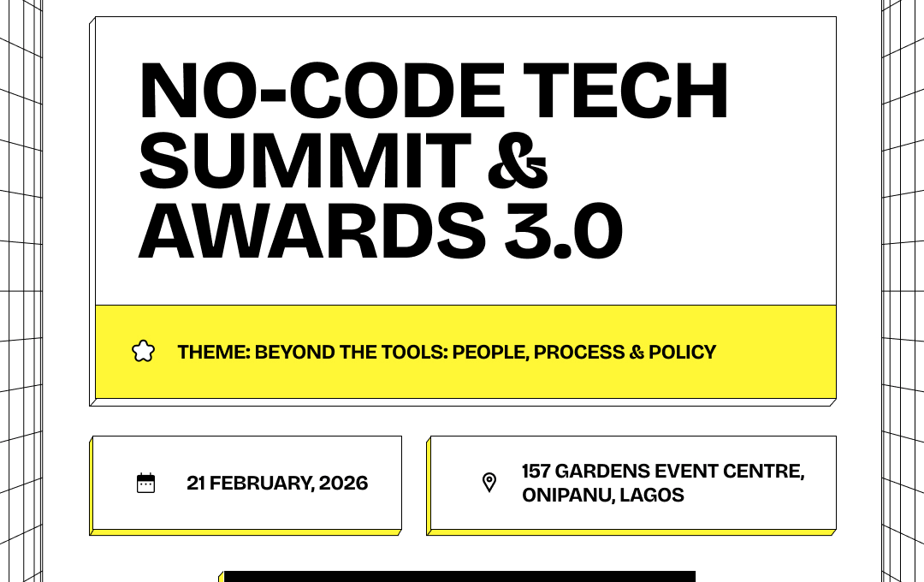The height and width of the screenshot is (582, 924).
Task: Click the "21 FEBRUARY, 2026" date text
Action: [277, 484]
